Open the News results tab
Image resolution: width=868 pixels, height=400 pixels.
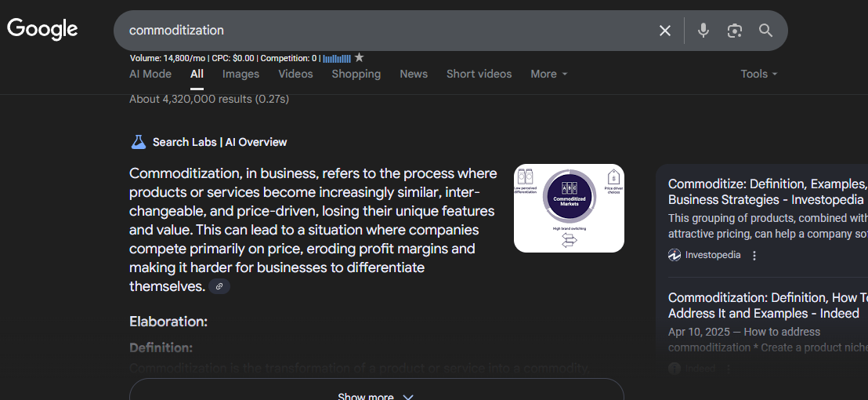tap(414, 74)
